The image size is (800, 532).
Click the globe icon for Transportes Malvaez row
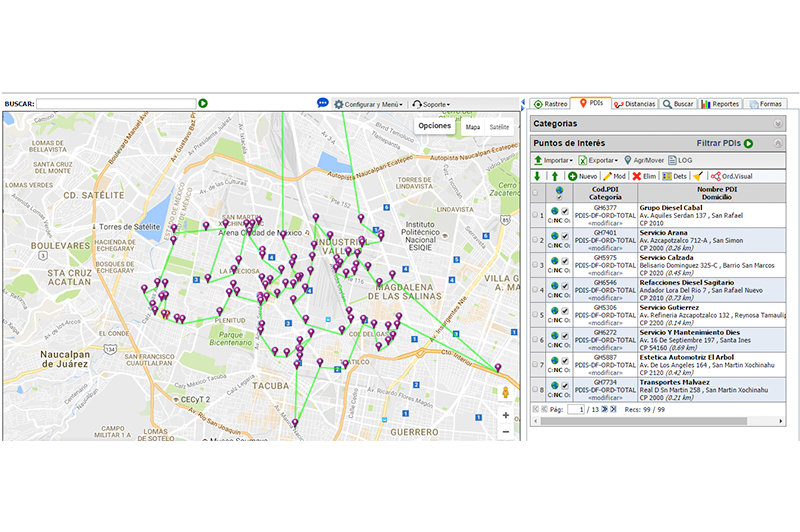555,386
